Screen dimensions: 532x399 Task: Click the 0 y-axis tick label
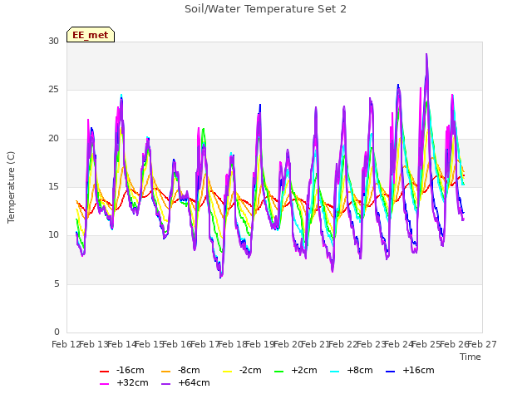pos(57,332)
